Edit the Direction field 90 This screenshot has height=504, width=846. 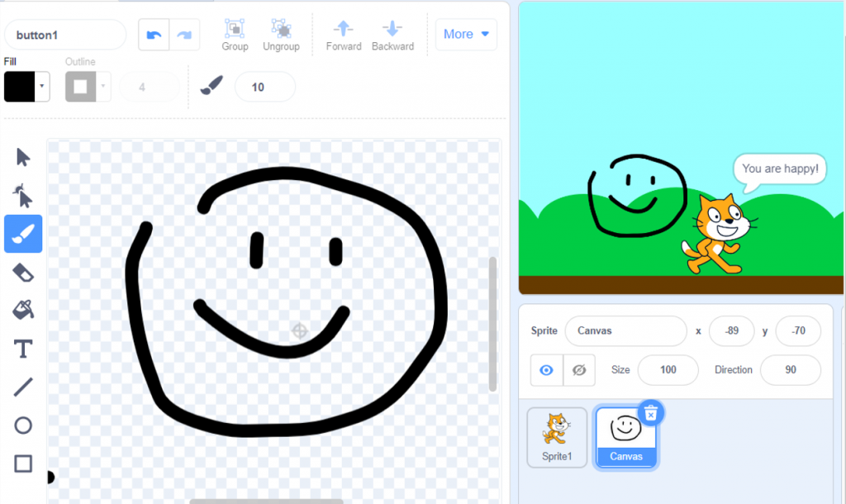pos(791,369)
